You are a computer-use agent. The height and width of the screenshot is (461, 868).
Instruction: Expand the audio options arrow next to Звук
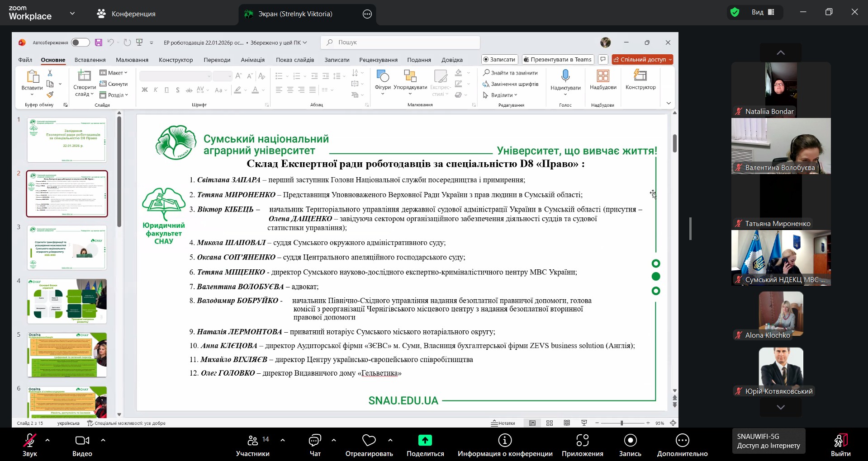(47, 440)
